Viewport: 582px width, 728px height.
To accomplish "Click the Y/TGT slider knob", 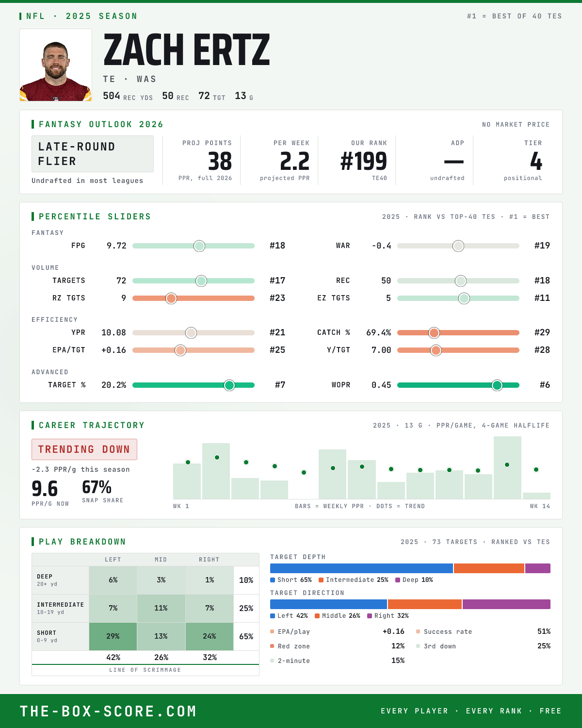I will click(436, 350).
